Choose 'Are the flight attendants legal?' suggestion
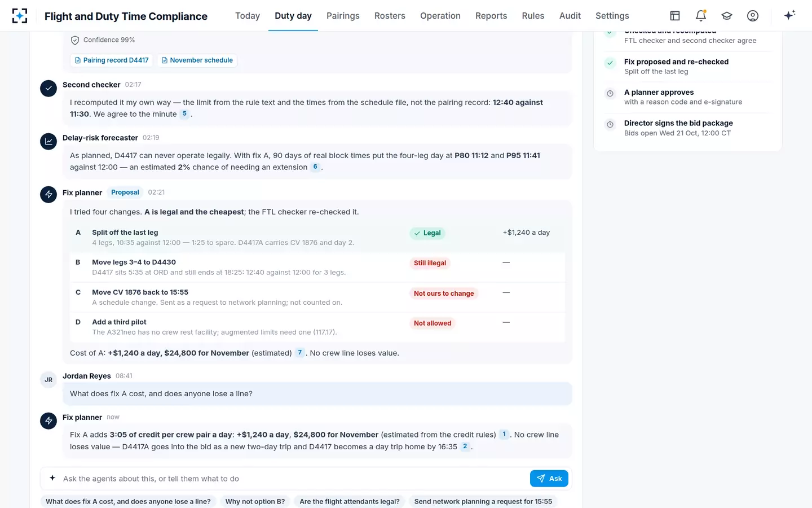The image size is (812, 508). coord(350,501)
